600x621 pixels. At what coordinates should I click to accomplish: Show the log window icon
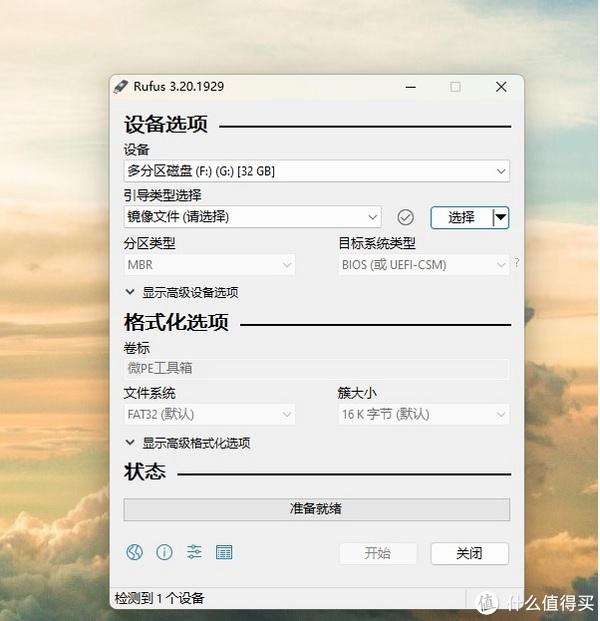tap(224, 552)
